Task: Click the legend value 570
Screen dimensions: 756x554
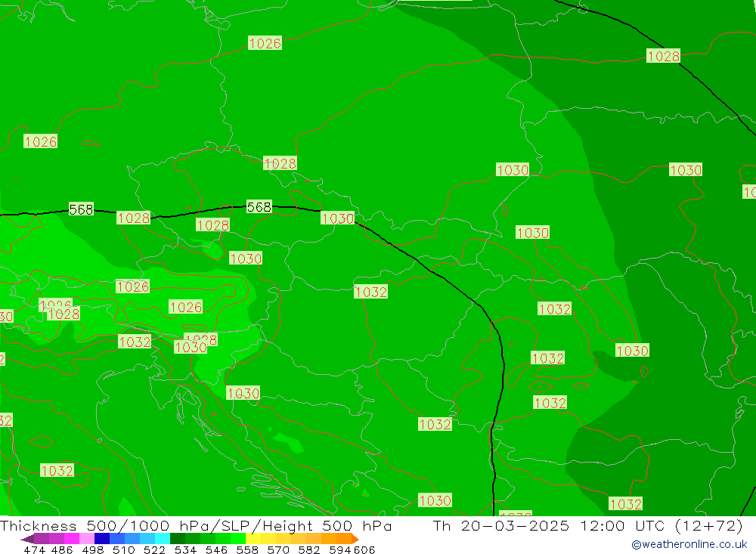Action: tap(278, 549)
